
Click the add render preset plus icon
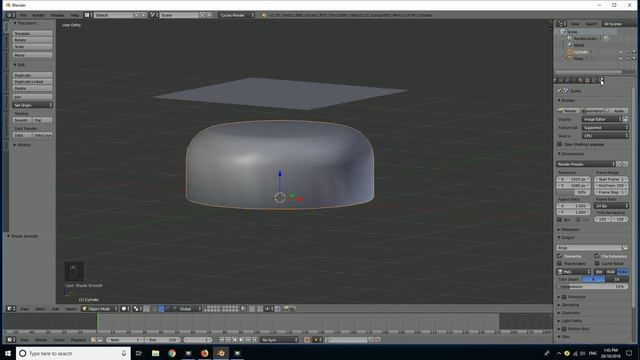click(619, 164)
